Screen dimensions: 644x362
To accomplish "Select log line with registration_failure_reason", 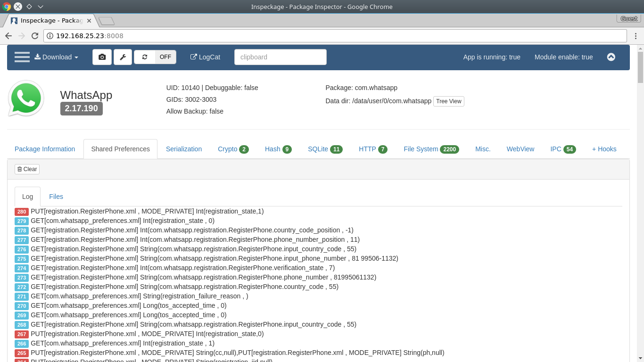I will [140, 296].
